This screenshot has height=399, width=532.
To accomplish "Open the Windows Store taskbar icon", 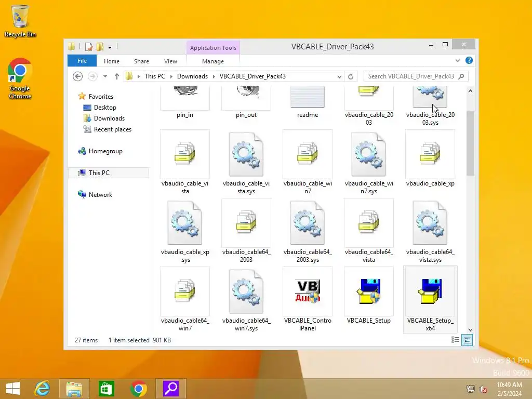I will point(106,389).
